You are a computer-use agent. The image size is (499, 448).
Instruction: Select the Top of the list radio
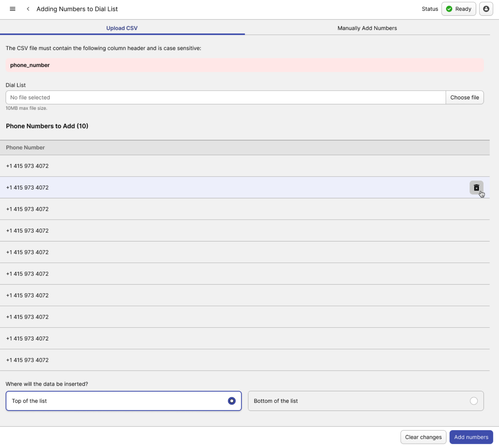231,401
